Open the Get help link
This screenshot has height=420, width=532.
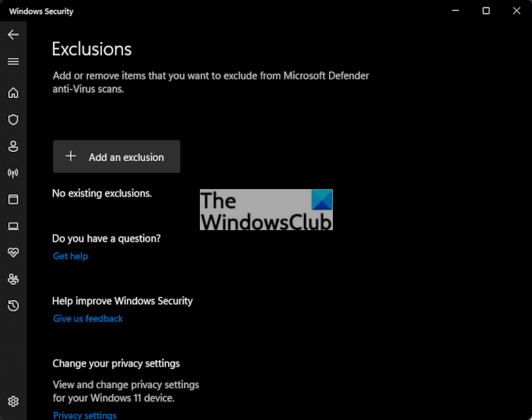click(x=71, y=256)
